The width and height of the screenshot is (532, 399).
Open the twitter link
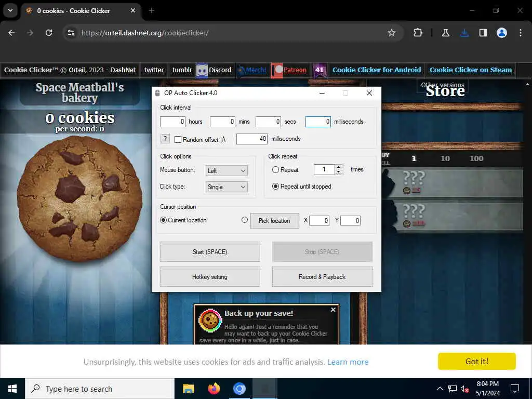(154, 70)
